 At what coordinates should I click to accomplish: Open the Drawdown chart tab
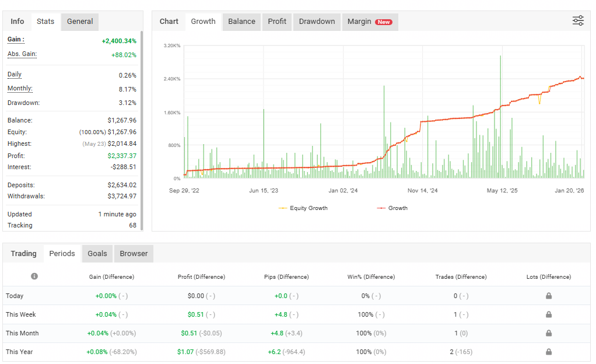[317, 22]
